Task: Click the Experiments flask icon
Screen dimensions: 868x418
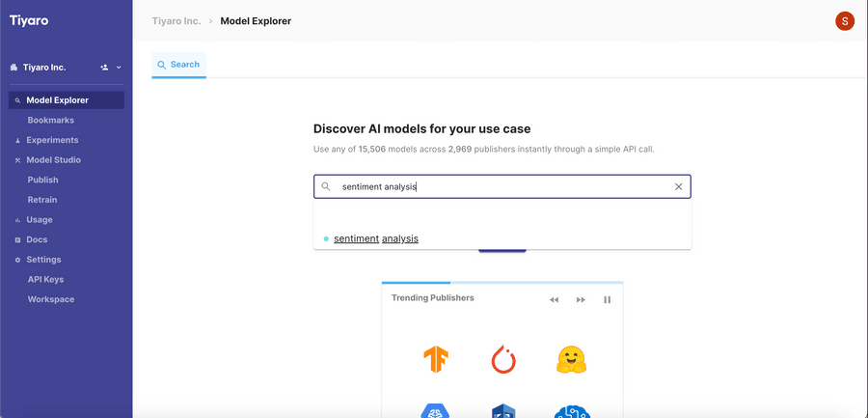Action: point(17,141)
